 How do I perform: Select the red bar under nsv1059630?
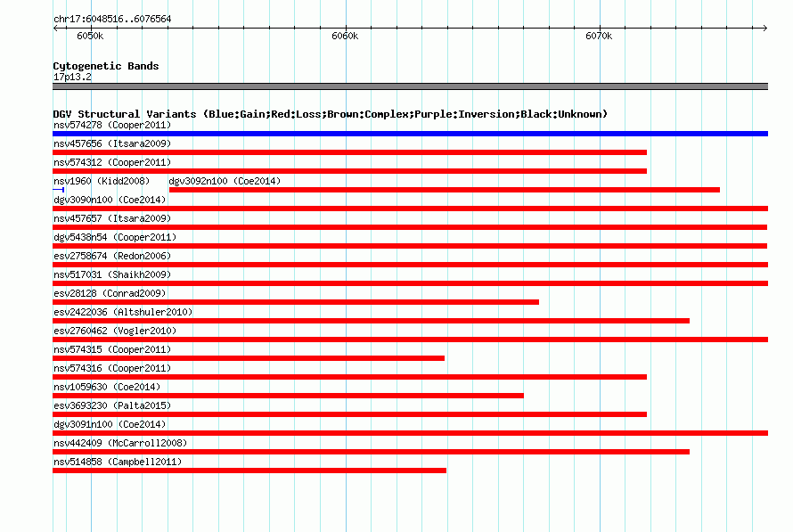point(289,396)
